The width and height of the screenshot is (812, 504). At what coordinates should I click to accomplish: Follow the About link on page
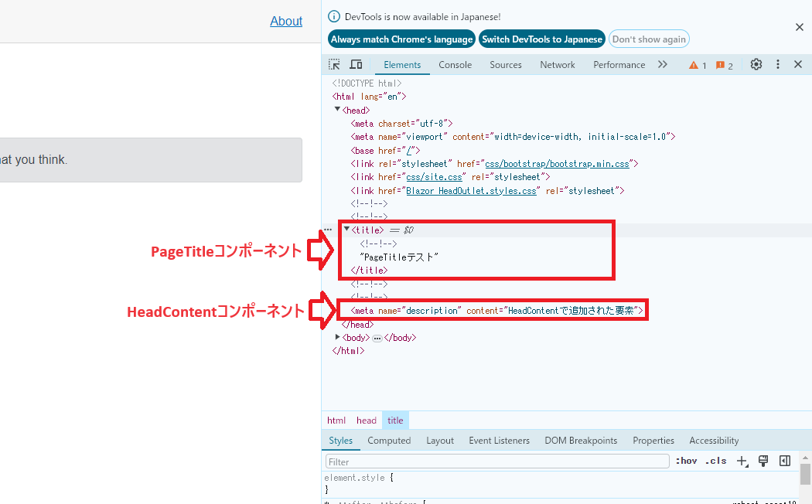(x=286, y=21)
